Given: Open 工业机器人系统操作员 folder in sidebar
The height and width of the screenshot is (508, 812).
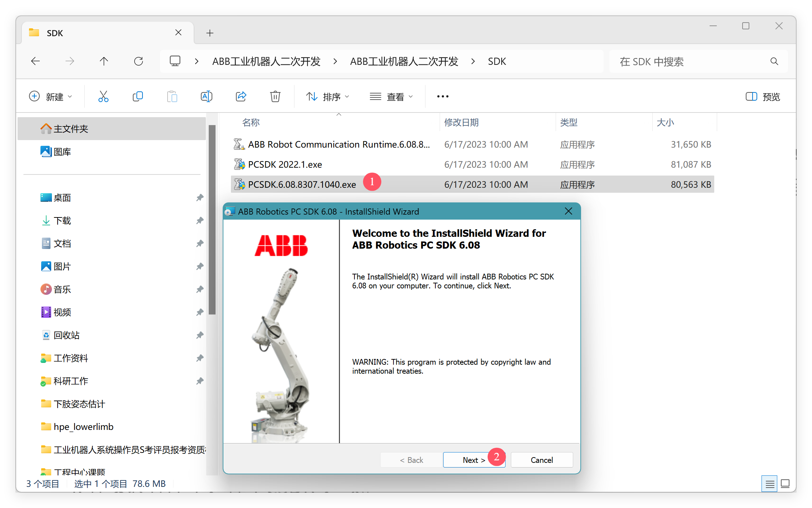Looking at the screenshot, I should (x=123, y=450).
